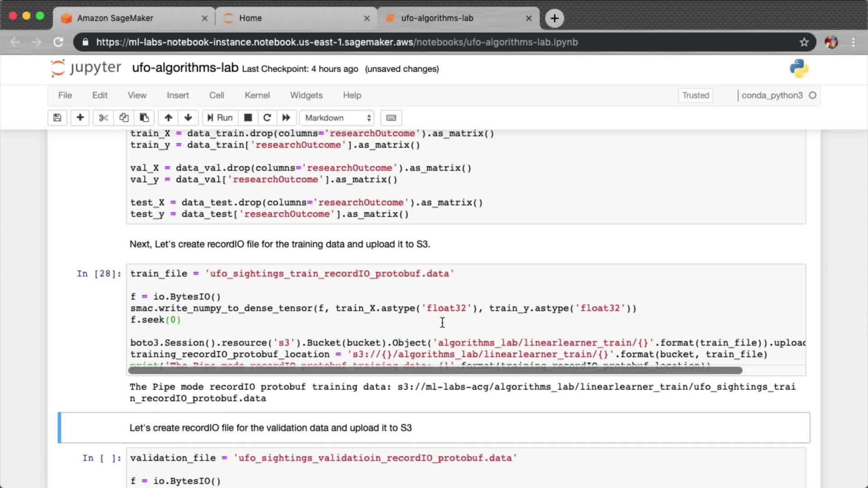Cut selected cells with scissors icon
868x488 pixels.
tap(104, 118)
